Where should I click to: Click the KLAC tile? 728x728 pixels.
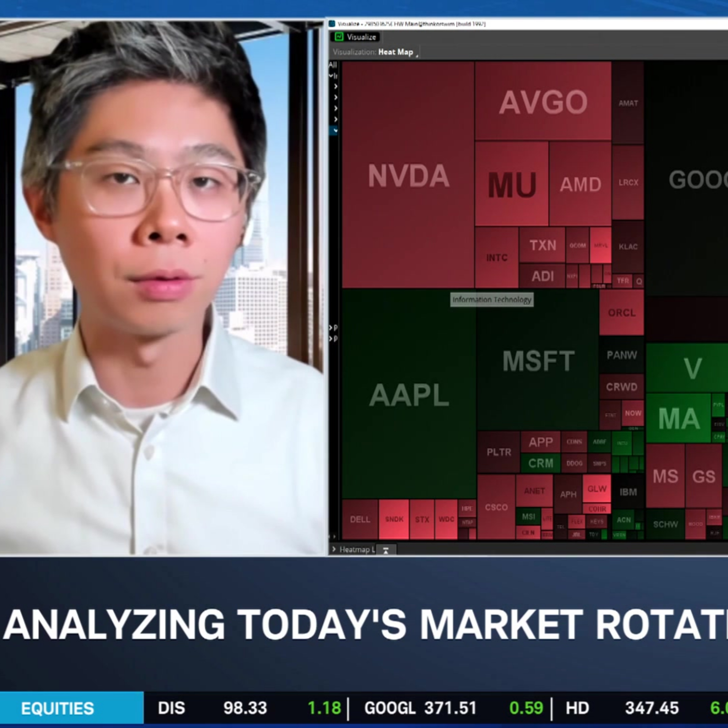(x=628, y=247)
